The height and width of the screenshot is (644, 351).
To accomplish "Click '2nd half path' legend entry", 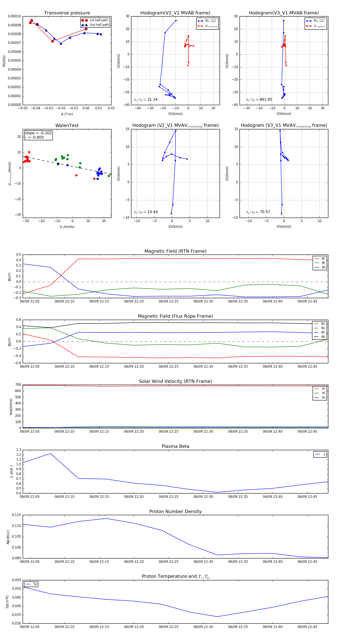I will coord(95,25).
